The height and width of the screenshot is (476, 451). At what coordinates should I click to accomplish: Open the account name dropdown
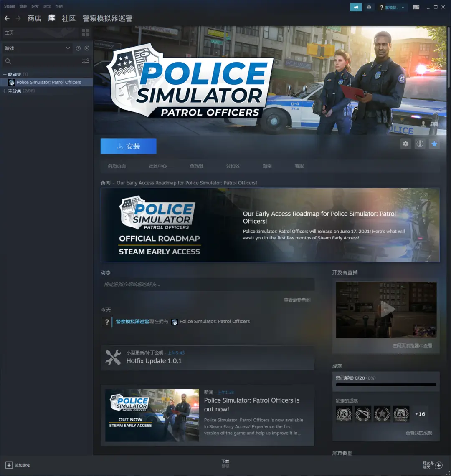click(395, 7)
